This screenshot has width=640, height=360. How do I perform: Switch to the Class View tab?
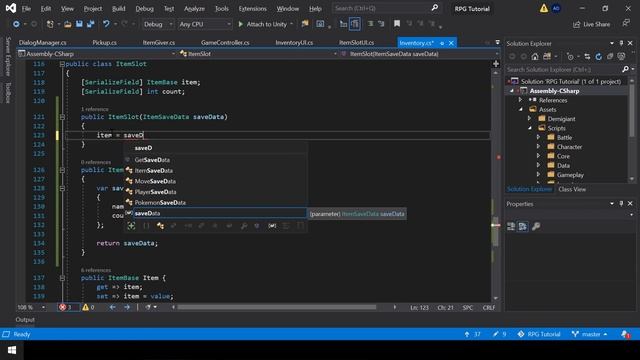tap(572, 189)
